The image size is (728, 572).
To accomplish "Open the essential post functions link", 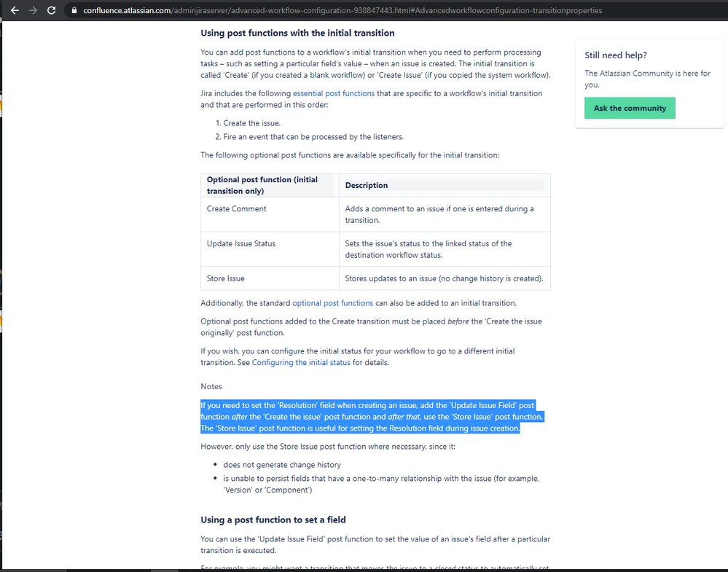I will tap(333, 93).
